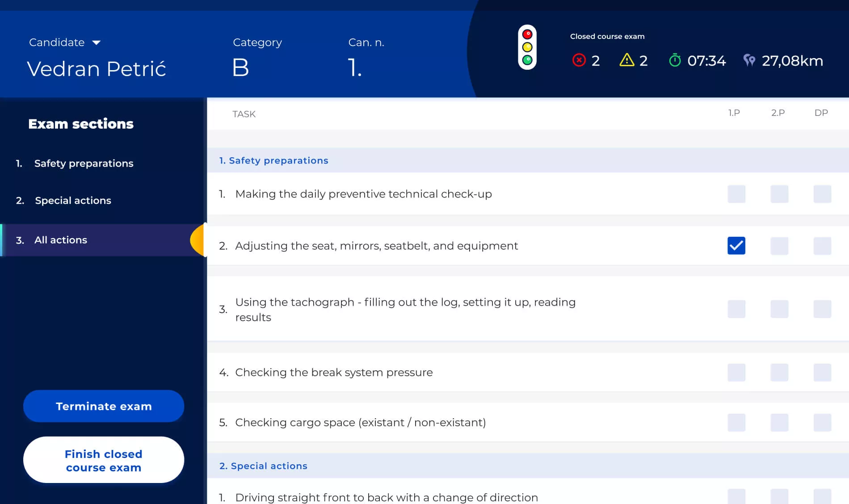
Task: Click the yellow marker on All actions
Action: tap(197, 240)
